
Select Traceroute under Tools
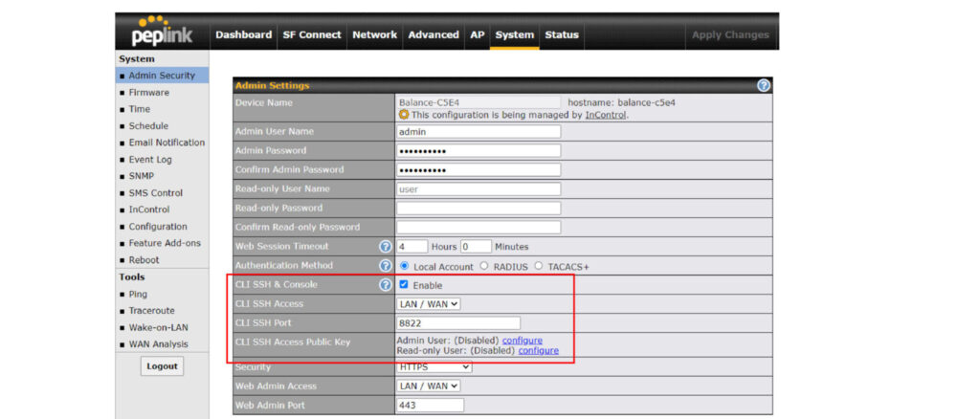[152, 311]
